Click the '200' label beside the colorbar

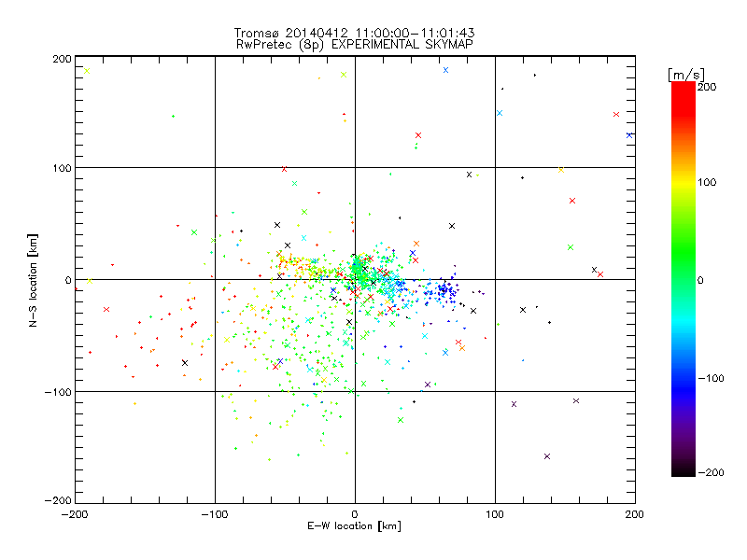(x=707, y=87)
